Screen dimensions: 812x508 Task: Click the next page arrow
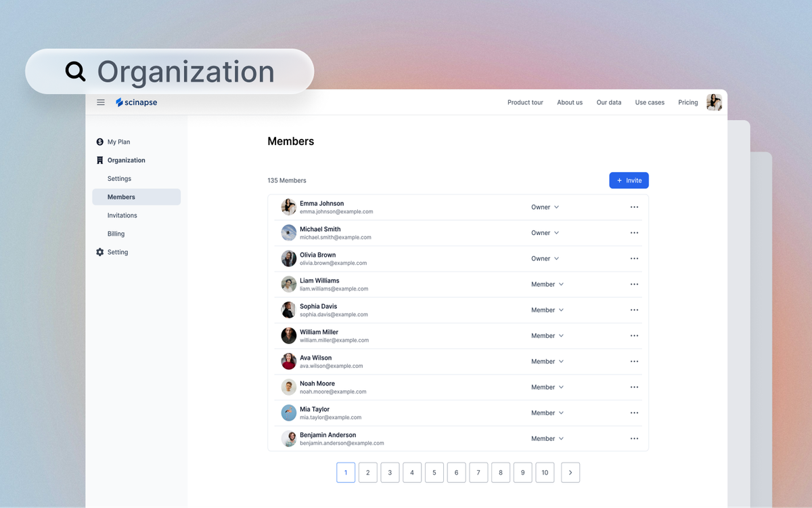[x=570, y=472]
